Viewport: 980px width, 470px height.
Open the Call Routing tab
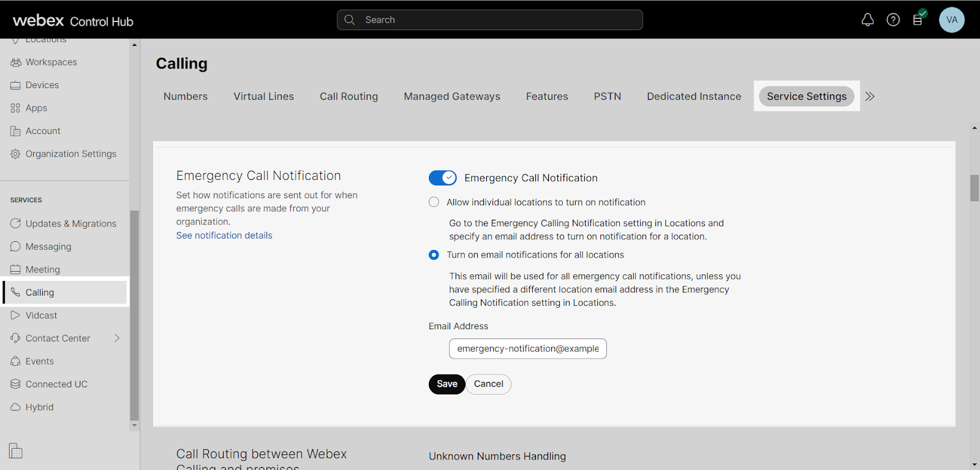click(x=349, y=97)
